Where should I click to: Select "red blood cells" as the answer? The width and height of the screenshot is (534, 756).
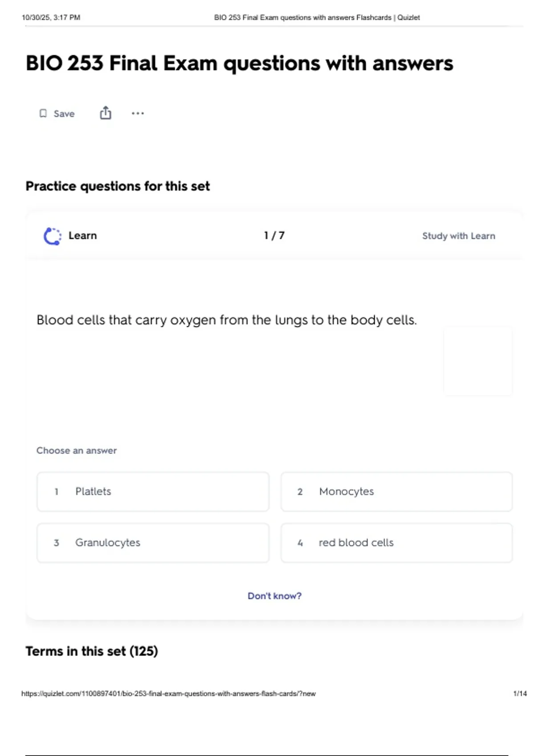click(396, 543)
